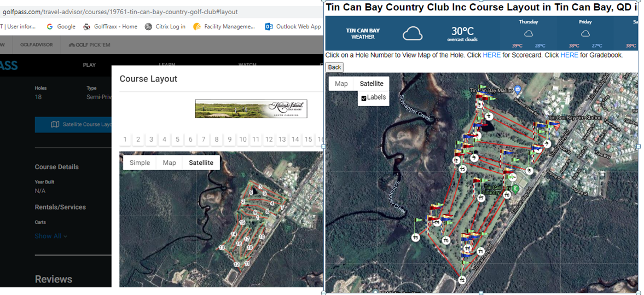Image resolution: width=644 pixels, height=295 pixels.
Task: Click the Course Details heading
Action: point(57,167)
